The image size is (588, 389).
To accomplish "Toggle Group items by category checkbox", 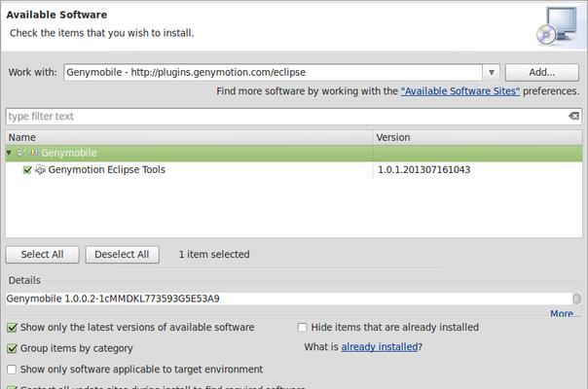I will (12, 348).
